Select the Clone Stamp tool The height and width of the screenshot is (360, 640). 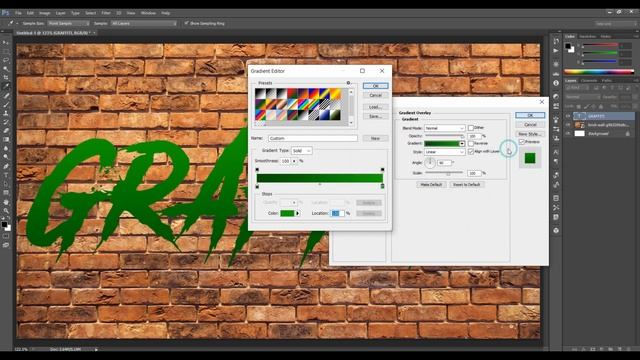tap(6, 113)
